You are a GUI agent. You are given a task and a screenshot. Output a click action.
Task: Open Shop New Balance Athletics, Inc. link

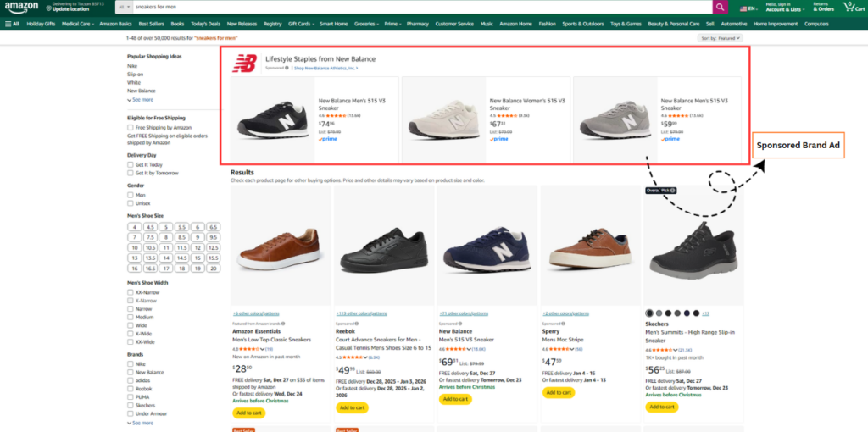click(x=325, y=68)
